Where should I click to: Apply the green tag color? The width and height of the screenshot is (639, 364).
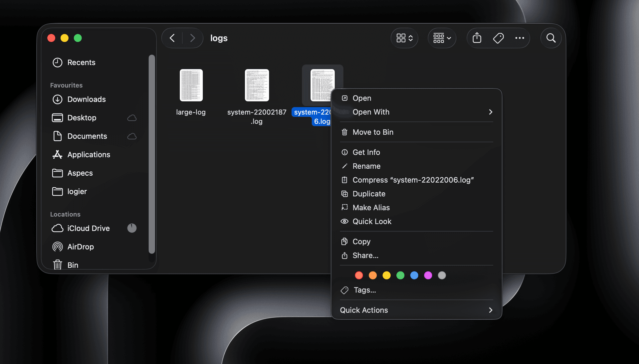pyautogui.click(x=400, y=275)
